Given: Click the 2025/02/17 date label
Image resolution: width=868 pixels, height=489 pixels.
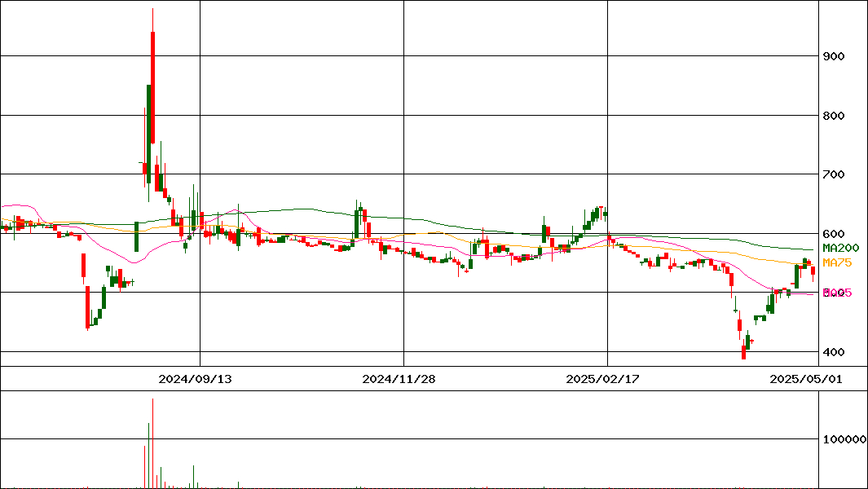Looking at the screenshot, I should coord(603,379).
